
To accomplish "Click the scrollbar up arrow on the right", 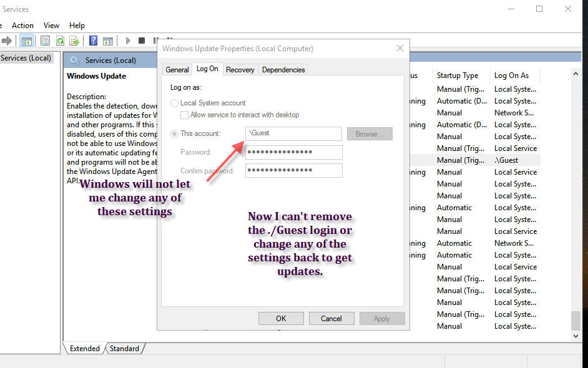I will 575,73.
